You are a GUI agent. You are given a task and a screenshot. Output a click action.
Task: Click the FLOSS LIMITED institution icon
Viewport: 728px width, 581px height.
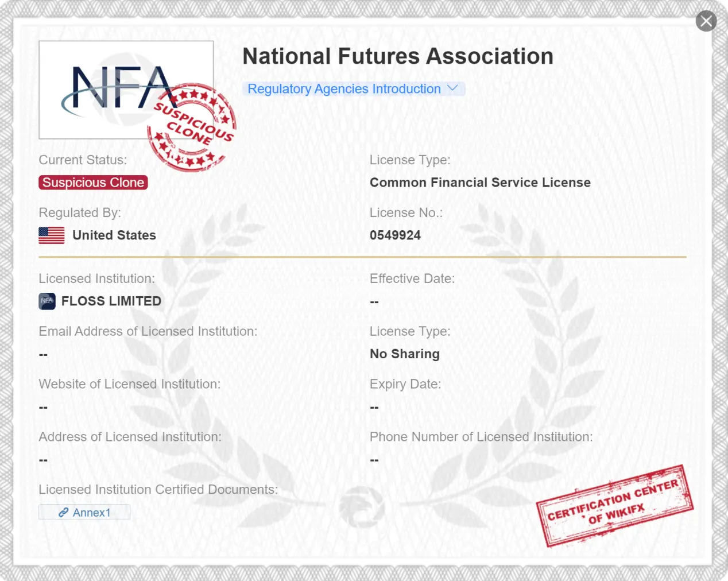pos(47,301)
